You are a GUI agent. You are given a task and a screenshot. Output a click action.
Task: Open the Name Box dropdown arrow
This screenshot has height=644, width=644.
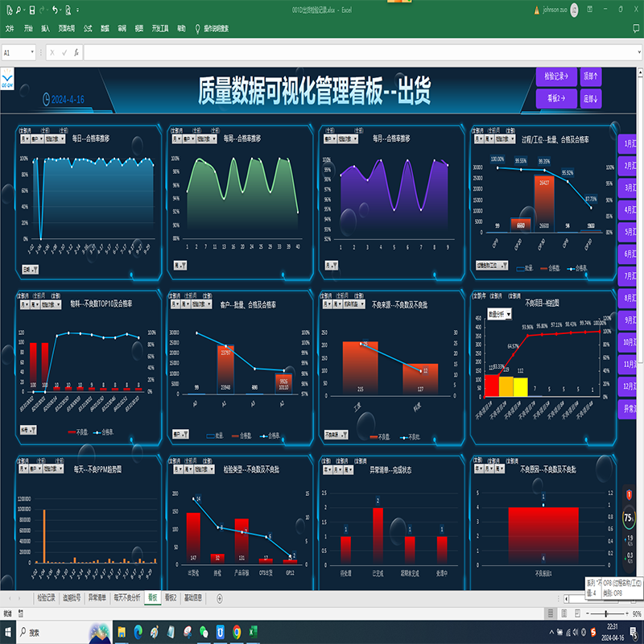click(x=32, y=52)
